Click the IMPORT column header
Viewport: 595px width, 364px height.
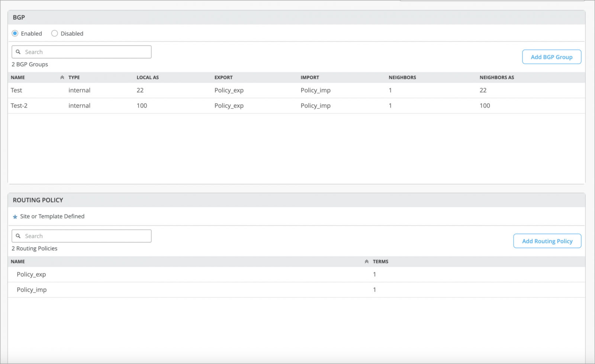[x=310, y=78]
